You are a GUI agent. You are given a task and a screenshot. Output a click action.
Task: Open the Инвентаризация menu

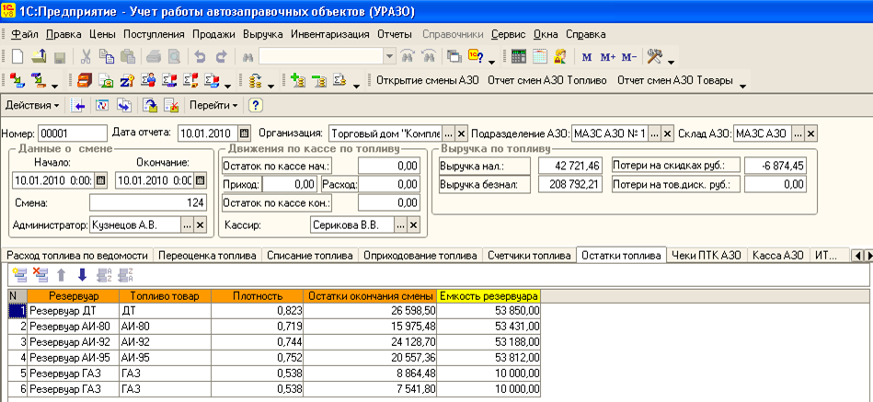330,35
